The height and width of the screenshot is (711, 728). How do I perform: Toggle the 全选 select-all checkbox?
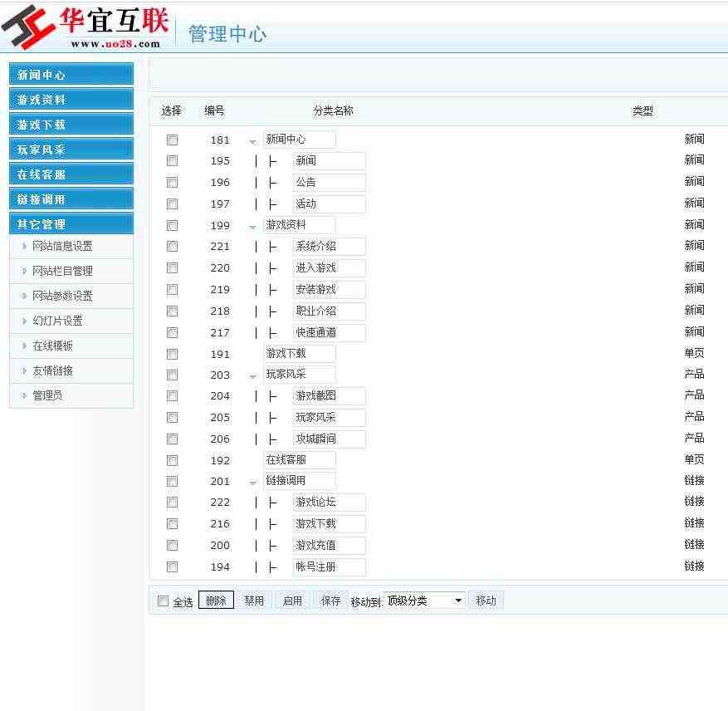[x=163, y=601]
